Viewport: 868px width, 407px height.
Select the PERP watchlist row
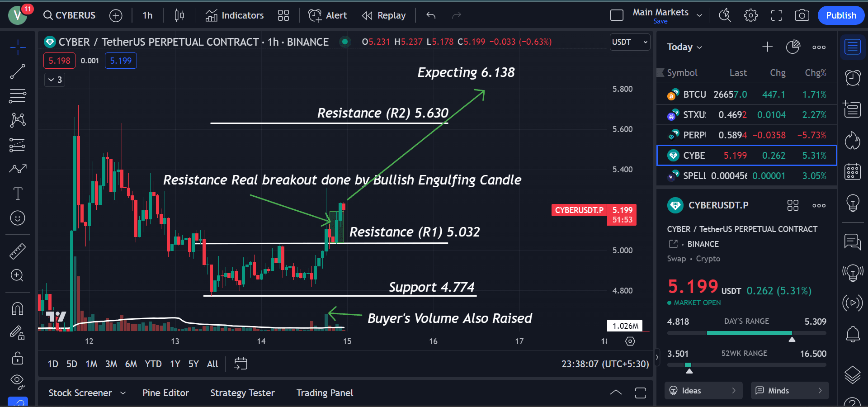pyautogui.click(x=746, y=135)
